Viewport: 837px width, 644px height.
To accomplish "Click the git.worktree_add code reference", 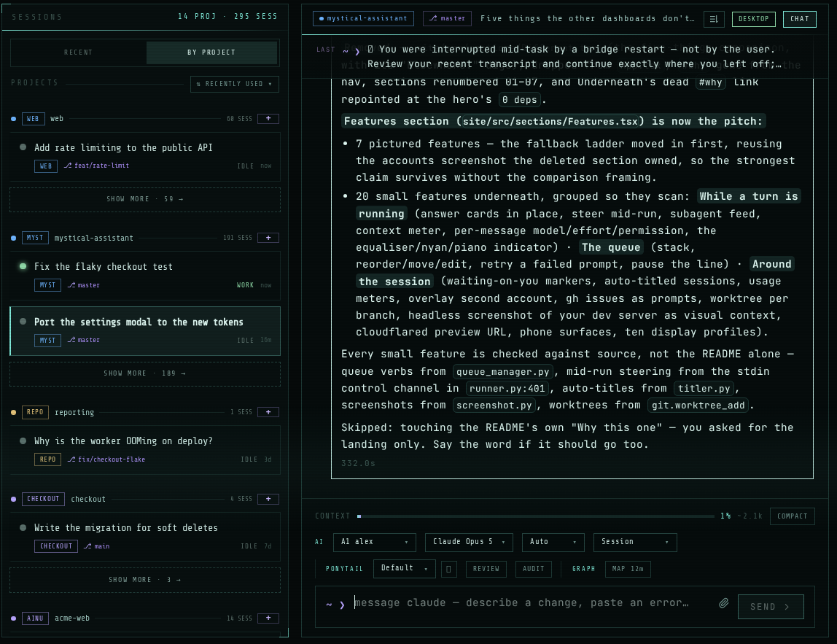I will [698, 406].
